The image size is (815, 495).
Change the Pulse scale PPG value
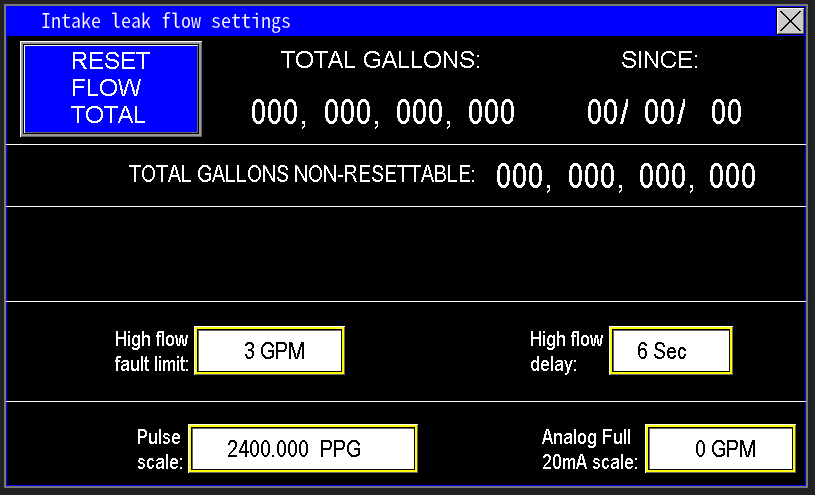(302, 449)
